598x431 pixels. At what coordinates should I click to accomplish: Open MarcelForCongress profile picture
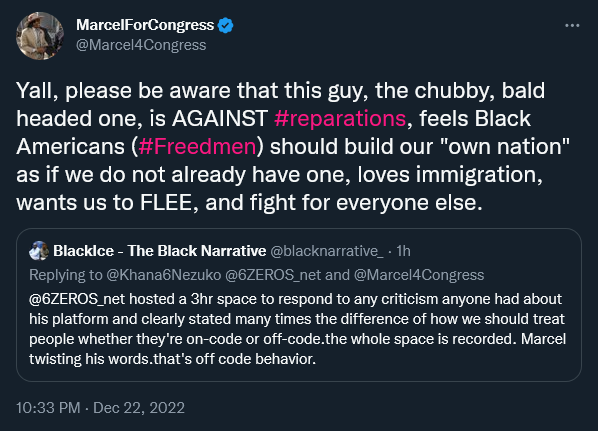[40, 36]
